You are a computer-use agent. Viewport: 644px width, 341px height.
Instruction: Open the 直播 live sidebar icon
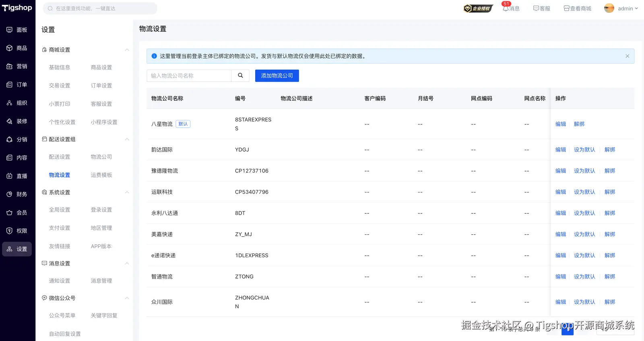click(9, 176)
